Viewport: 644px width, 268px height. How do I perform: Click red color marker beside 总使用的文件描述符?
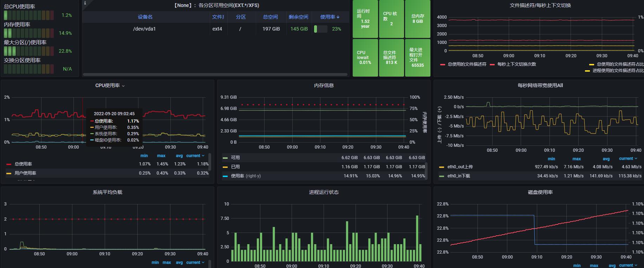(x=443, y=64)
